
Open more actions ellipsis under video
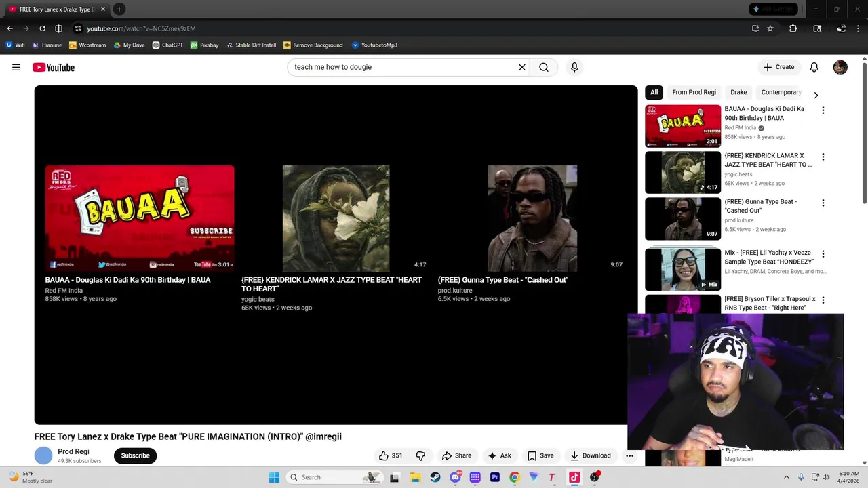[629, 455]
